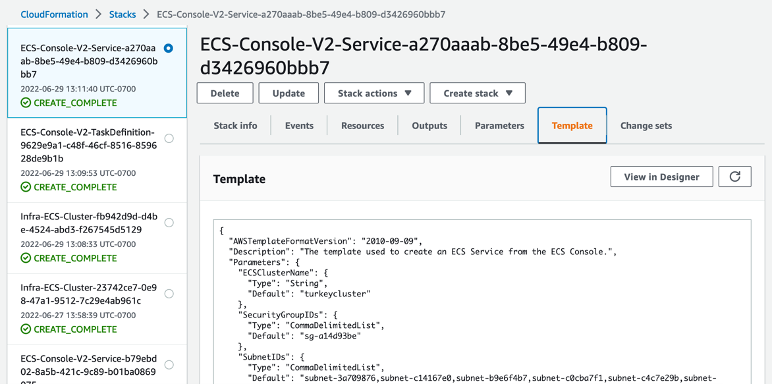Click status check icon for Infra-ECS-Cluster-fb942d9d stack

[x=25, y=258]
